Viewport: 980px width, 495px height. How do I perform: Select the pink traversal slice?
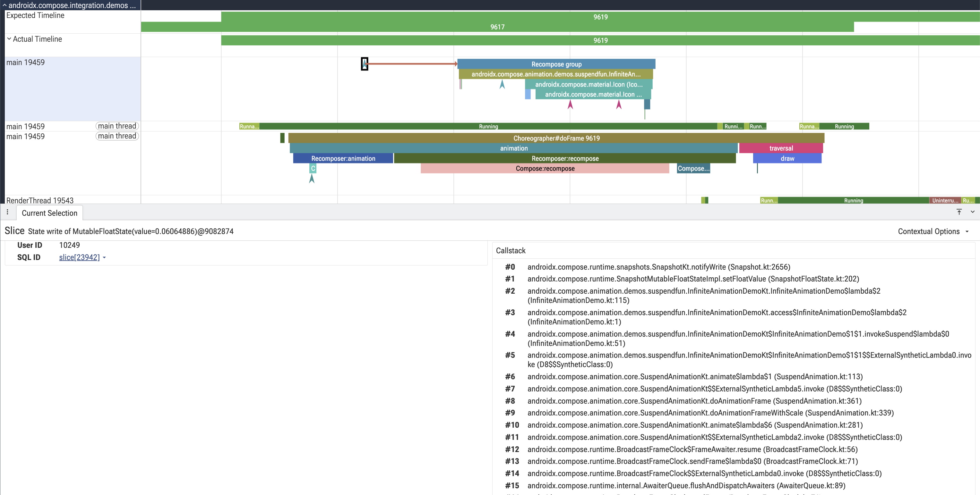point(781,148)
